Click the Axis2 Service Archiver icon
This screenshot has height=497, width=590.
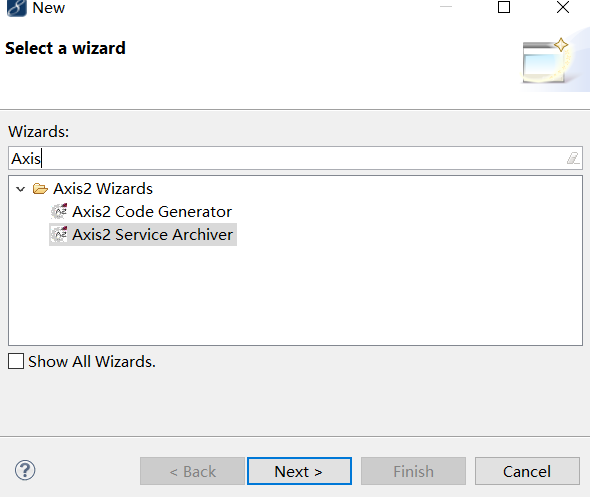click(59, 234)
